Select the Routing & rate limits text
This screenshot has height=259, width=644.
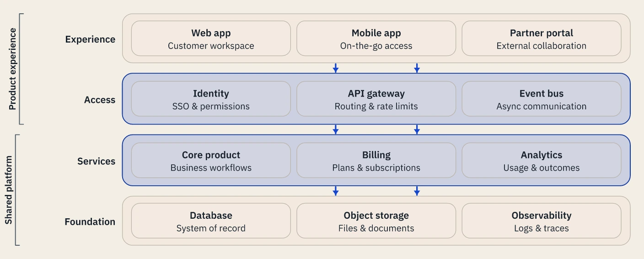[376, 106]
